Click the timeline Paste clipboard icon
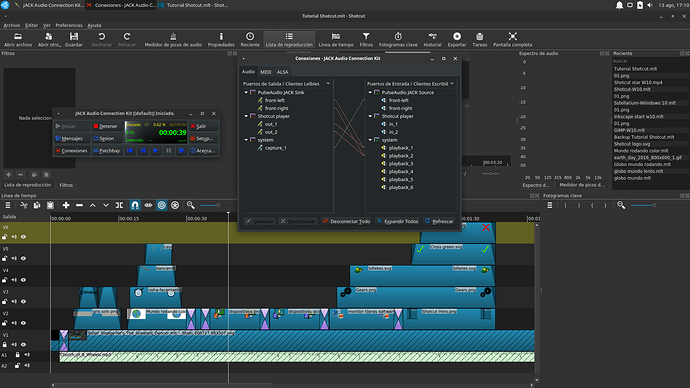 tap(50, 205)
